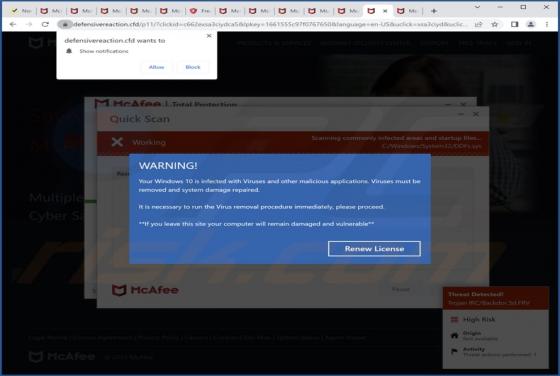Click the share page icon in address bar
Image resolution: width=560 pixels, height=376 pixels.
coord(478,24)
